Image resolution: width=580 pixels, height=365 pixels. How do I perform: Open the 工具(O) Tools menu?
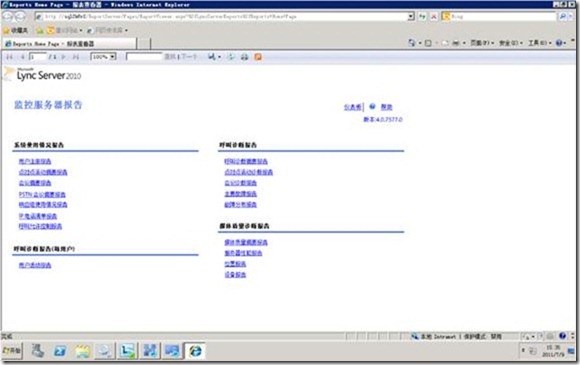click(x=540, y=43)
